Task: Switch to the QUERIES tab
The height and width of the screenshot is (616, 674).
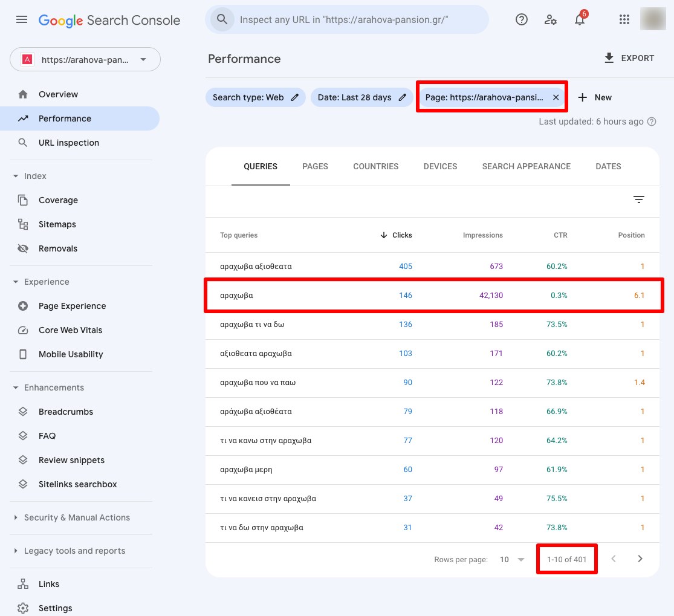Action: [261, 167]
